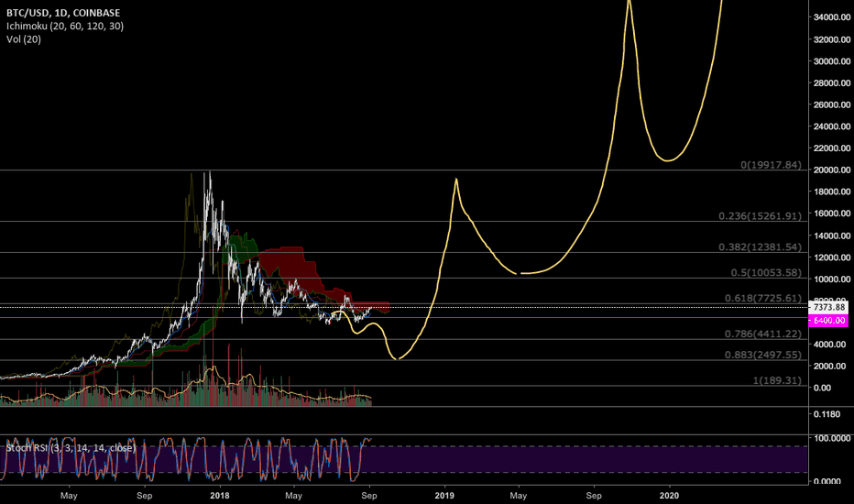Click the 2018 time axis label
This screenshot has height=504, width=854.
click(x=220, y=495)
